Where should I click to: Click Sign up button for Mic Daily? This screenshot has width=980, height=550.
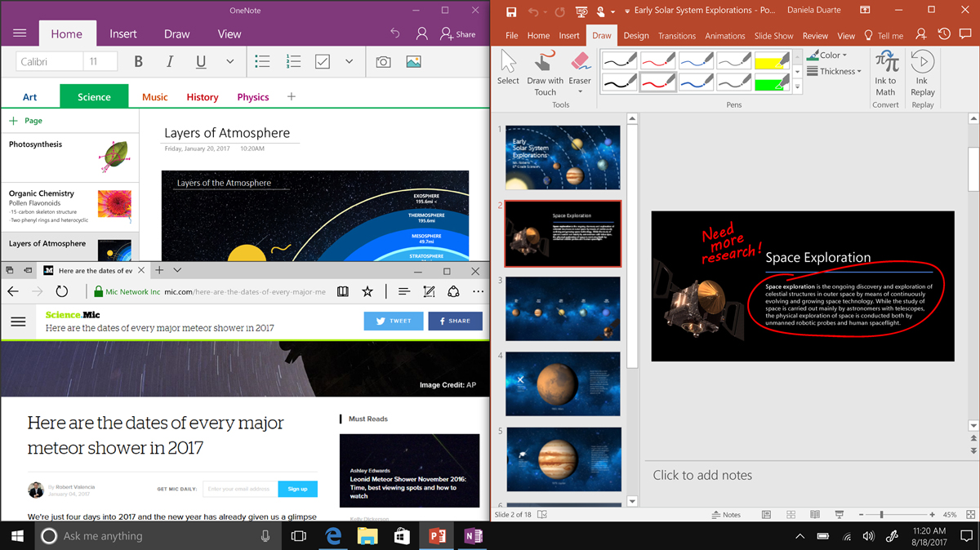tap(297, 489)
